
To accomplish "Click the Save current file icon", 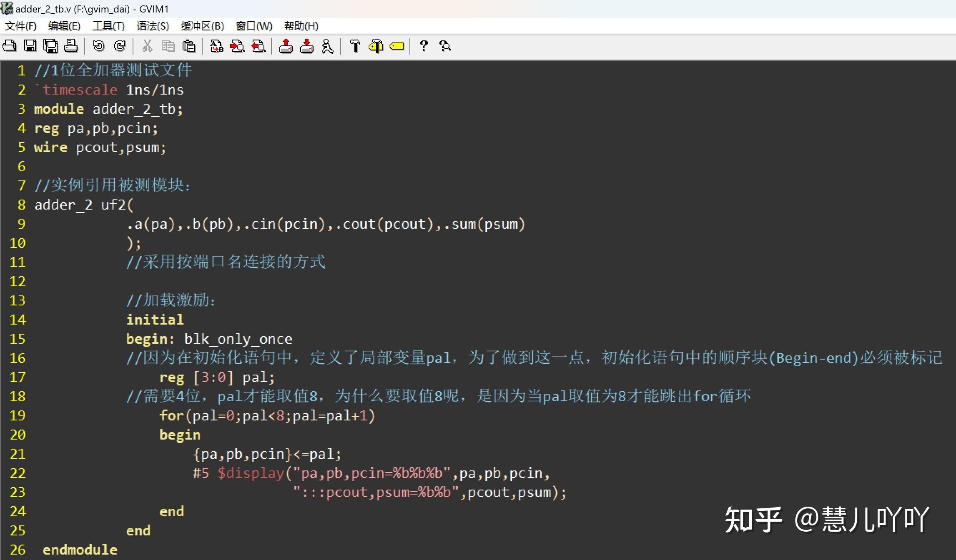I will [30, 46].
